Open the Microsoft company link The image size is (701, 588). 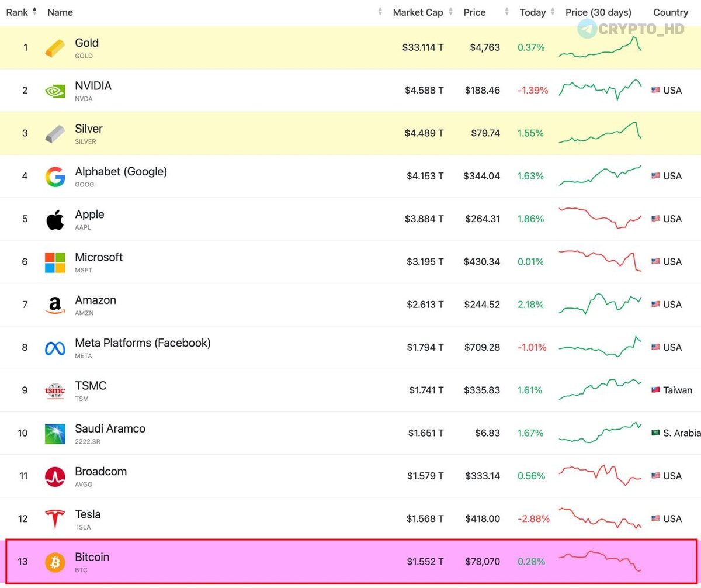coord(99,257)
